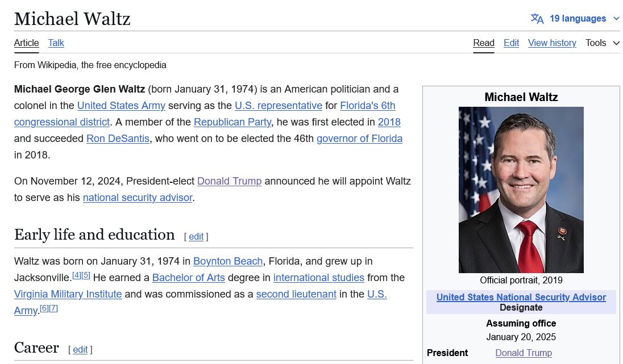Edit the Career section
The image size is (623, 364).
[80, 350]
